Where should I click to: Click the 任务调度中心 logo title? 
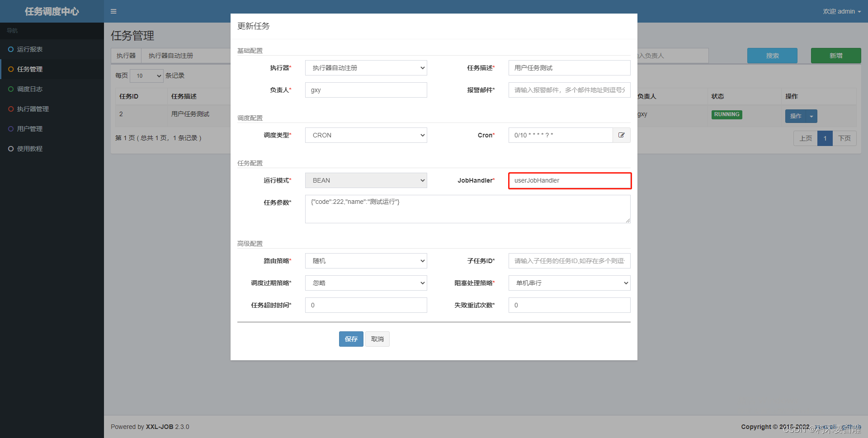pyautogui.click(x=52, y=11)
